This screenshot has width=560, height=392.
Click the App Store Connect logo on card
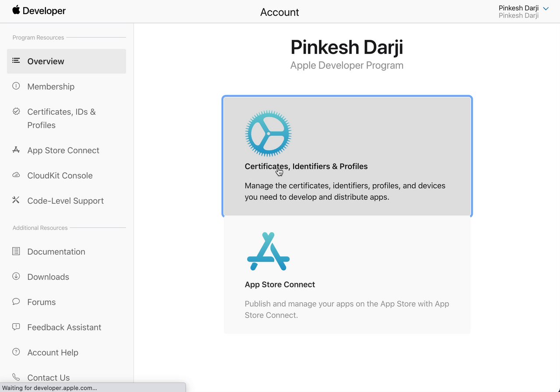(268, 252)
